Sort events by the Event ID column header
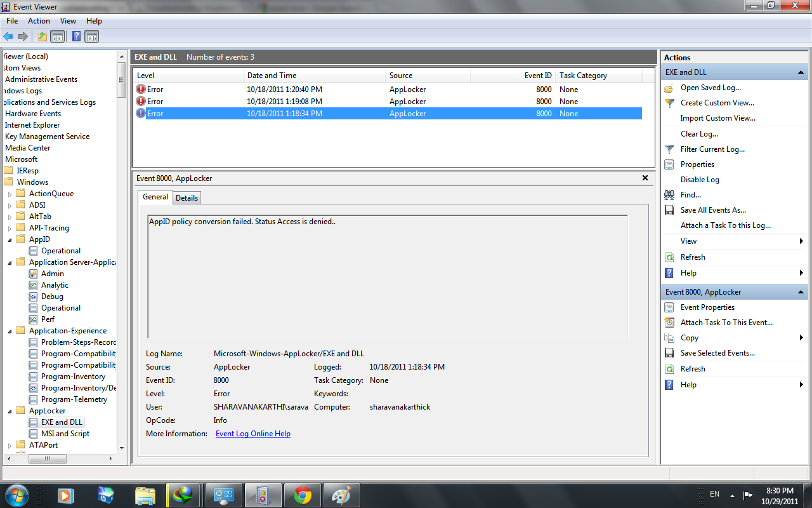This screenshot has width=812, height=508. point(513,76)
